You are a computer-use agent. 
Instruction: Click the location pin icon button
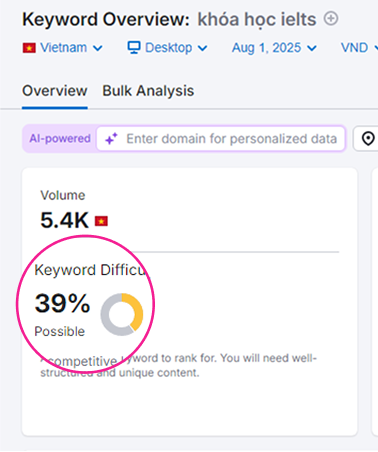pos(368,138)
